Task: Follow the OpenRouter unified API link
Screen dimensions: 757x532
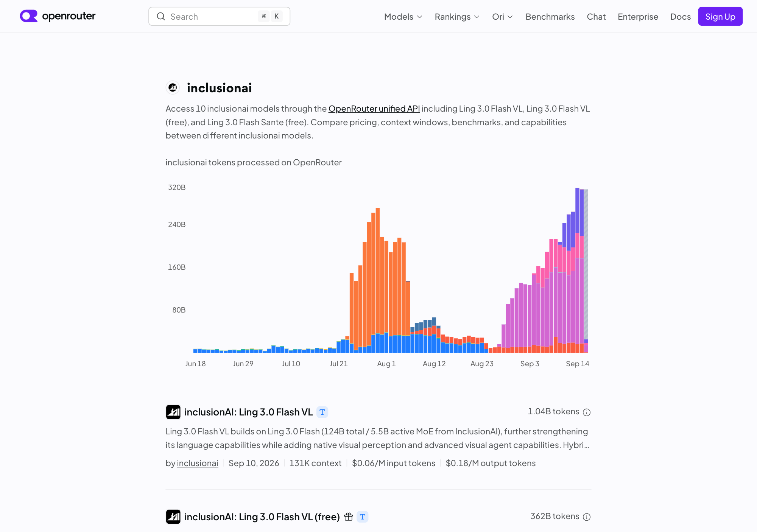Action: point(374,109)
